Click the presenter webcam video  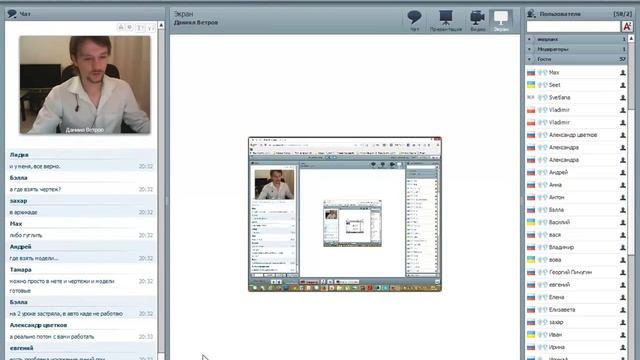(85, 85)
